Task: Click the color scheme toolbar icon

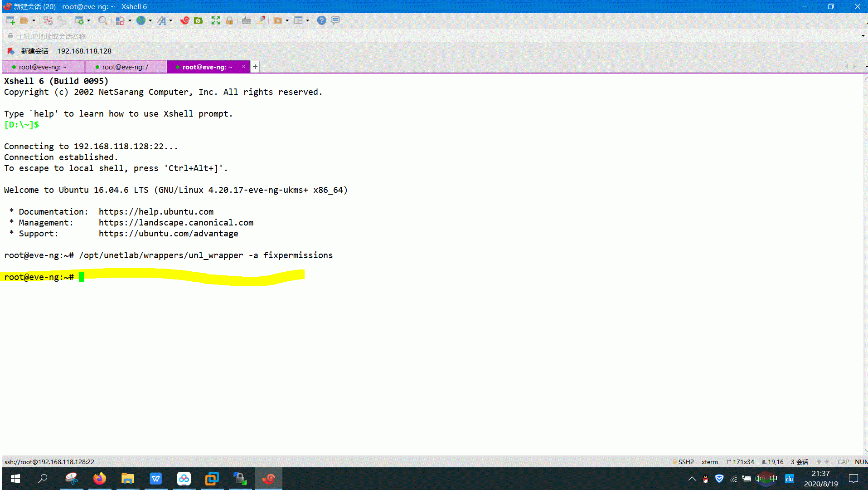Action: click(x=120, y=20)
